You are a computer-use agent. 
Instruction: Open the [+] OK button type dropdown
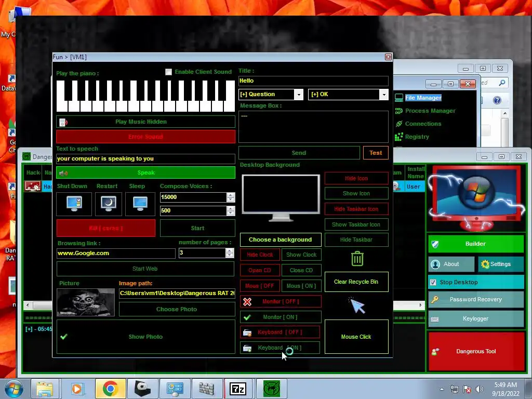pos(384,95)
